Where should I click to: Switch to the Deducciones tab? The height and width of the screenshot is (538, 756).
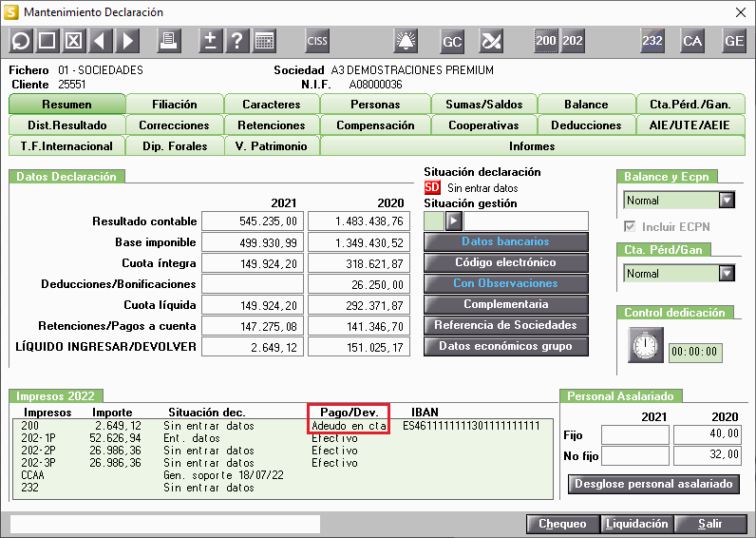(x=586, y=125)
